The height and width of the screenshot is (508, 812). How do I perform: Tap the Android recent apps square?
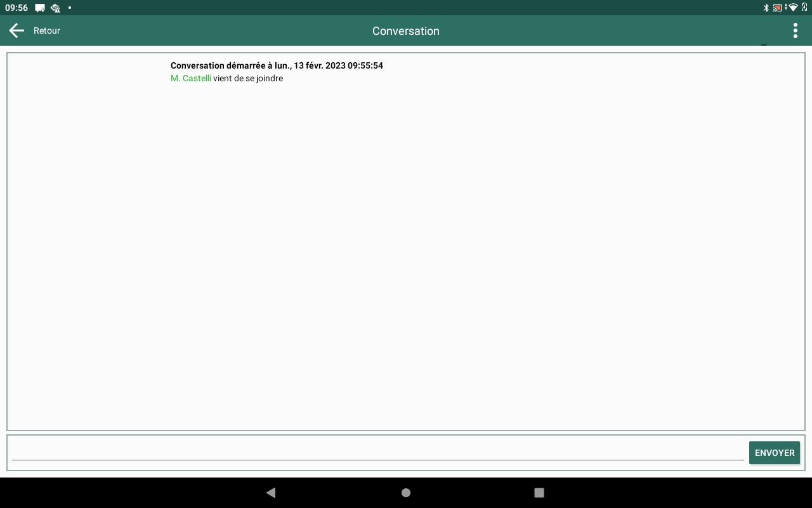point(539,492)
